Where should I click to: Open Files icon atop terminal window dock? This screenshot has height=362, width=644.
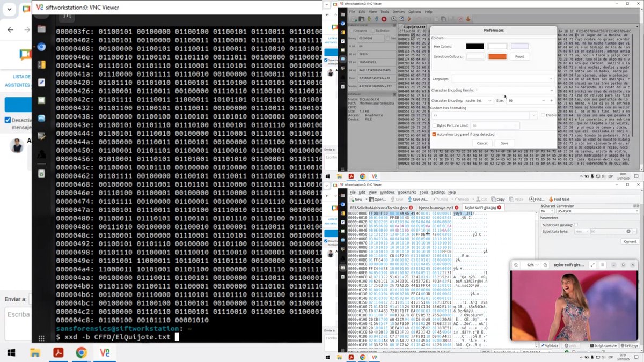(41, 28)
